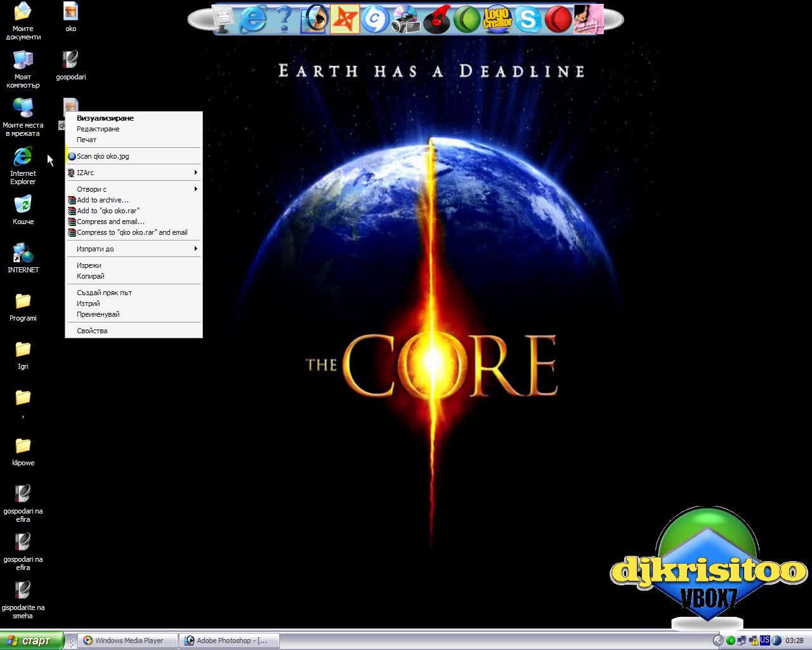Expand the Изпрати до submenu
812x650 pixels.
point(134,249)
